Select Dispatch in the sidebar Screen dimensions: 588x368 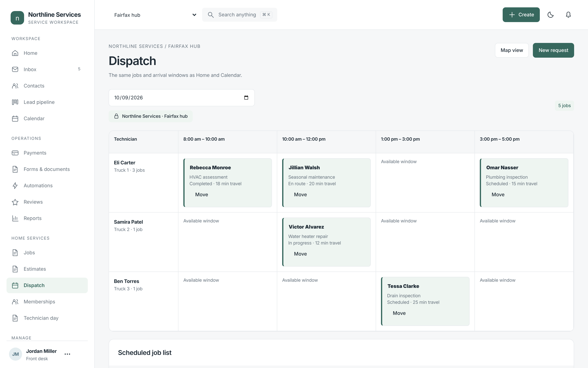[x=47, y=285]
